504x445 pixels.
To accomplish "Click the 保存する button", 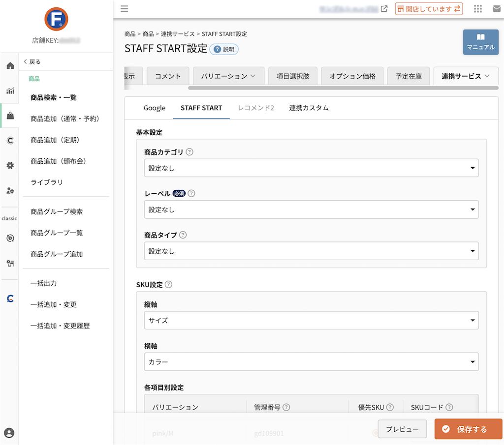I will tap(468, 429).
